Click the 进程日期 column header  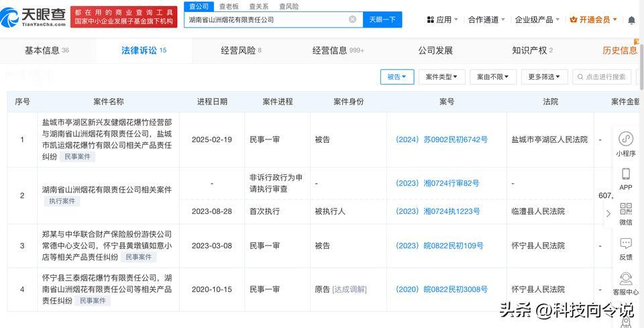(212, 102)
